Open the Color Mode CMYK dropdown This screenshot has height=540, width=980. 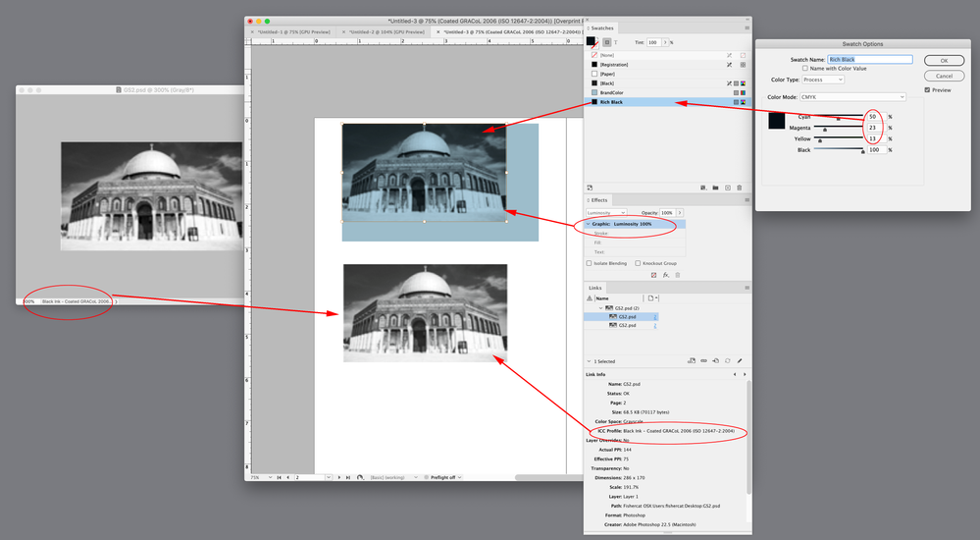pyautogui.click(x=852, y=97)
